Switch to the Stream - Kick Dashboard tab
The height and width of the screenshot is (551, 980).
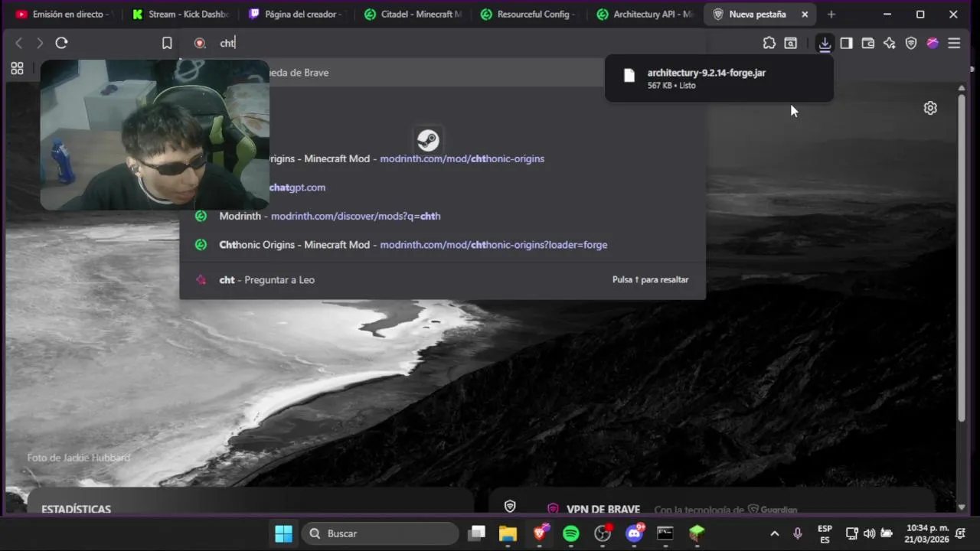coord(181,14)
